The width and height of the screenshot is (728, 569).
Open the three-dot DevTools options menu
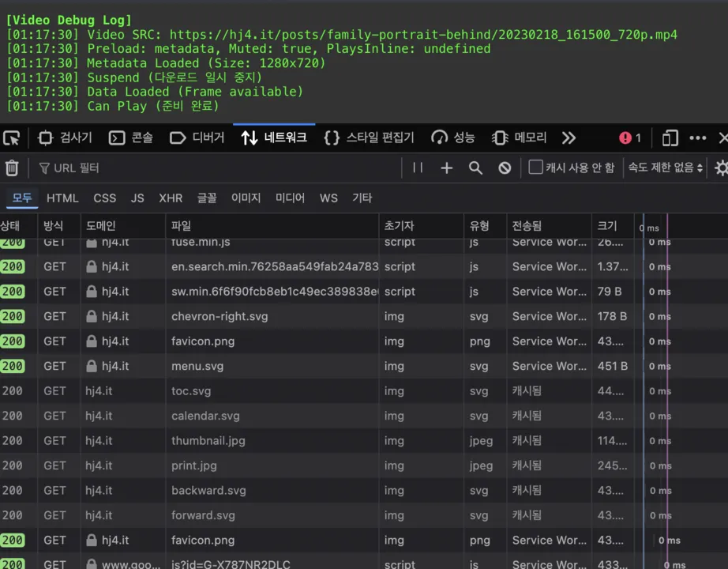[697, 138]
